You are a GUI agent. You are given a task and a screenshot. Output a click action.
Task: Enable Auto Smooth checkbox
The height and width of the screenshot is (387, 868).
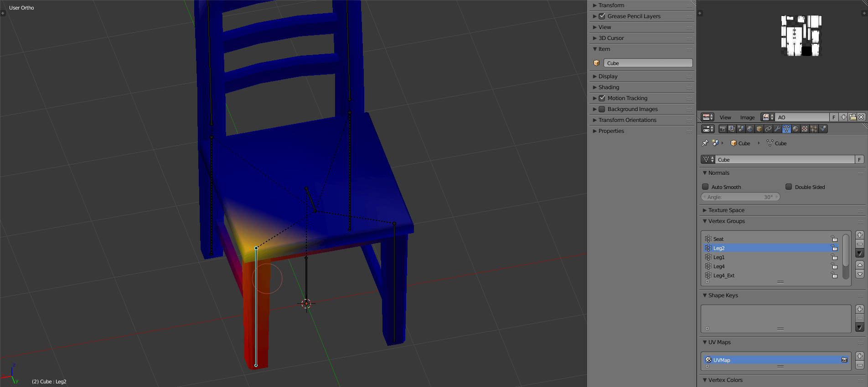coord(705,187)
